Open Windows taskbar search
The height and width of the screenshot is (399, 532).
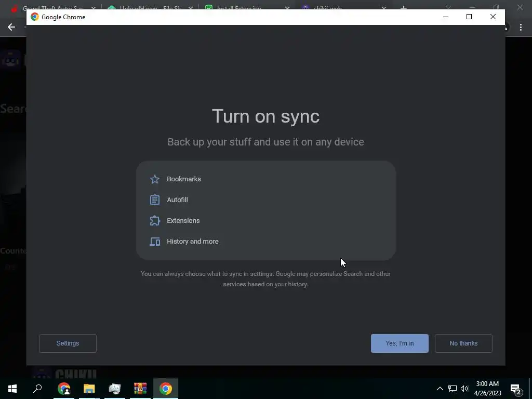click(x=37, y=389)
